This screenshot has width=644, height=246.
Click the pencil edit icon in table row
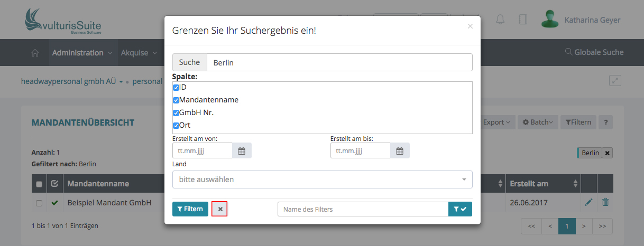tap(588, 202)
